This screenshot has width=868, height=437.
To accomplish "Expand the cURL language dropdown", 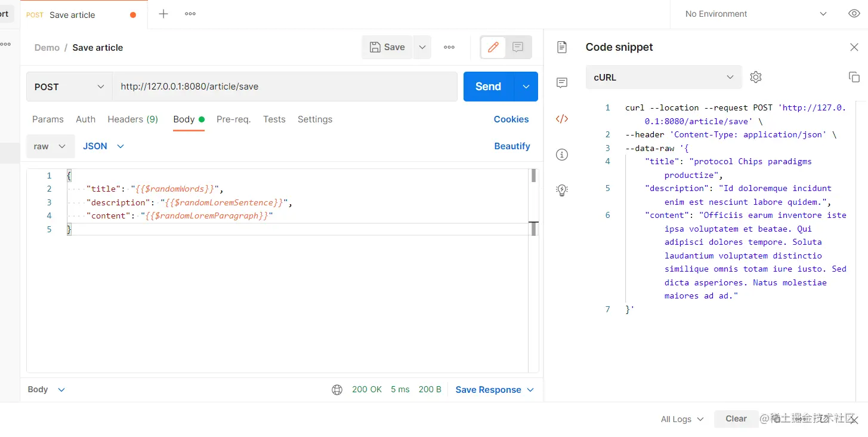I will coord(663,77).
